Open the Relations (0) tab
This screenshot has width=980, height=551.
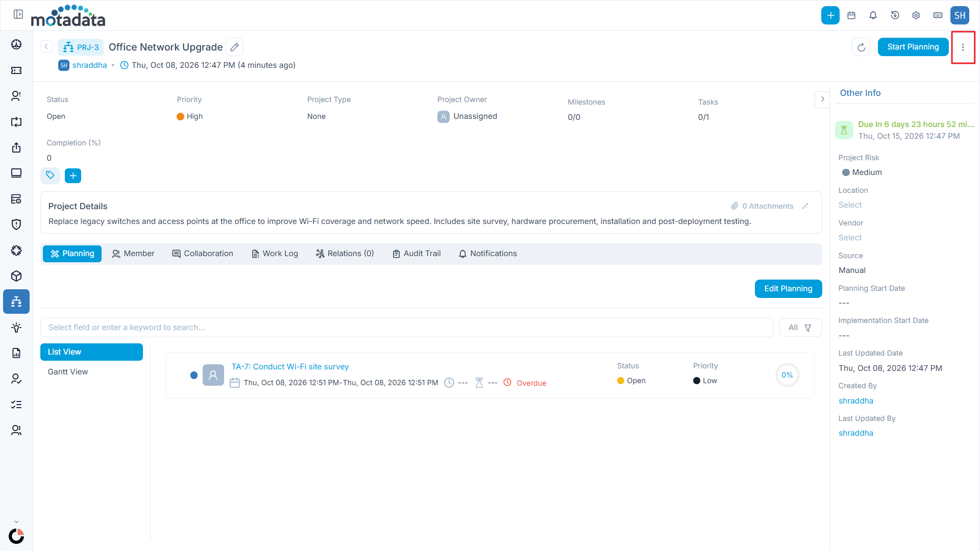click(x=345, y=254)
